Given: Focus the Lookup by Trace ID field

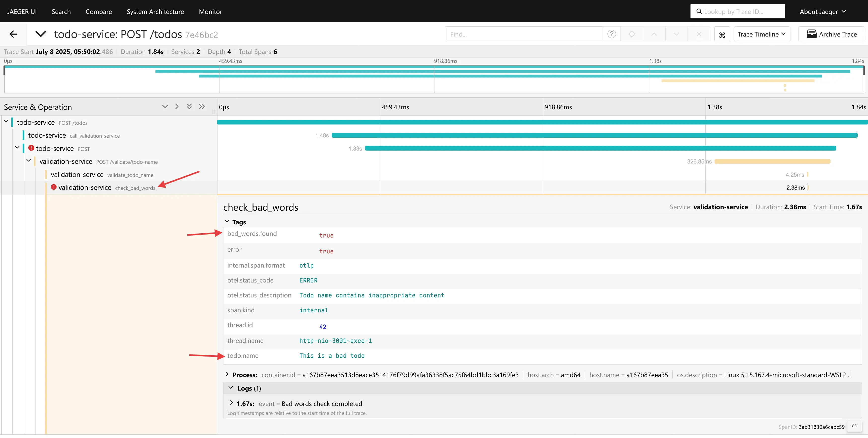Looking at the screenshot, I should pyautogui.click(x=738, y=11).
